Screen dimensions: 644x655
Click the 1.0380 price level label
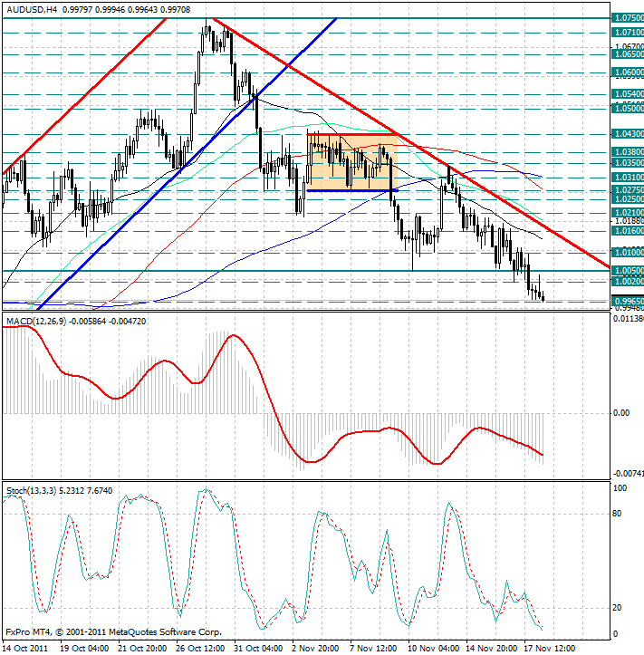click(628, 152)
